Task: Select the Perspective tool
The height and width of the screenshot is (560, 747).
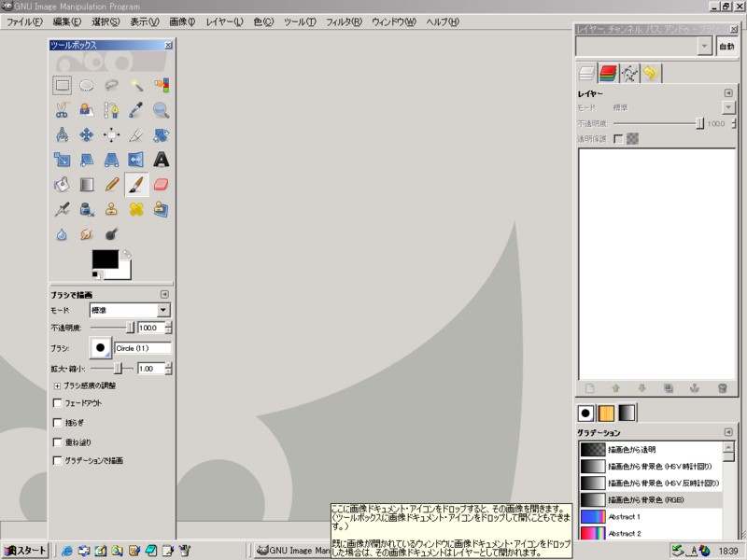Action: coord(111,160)
